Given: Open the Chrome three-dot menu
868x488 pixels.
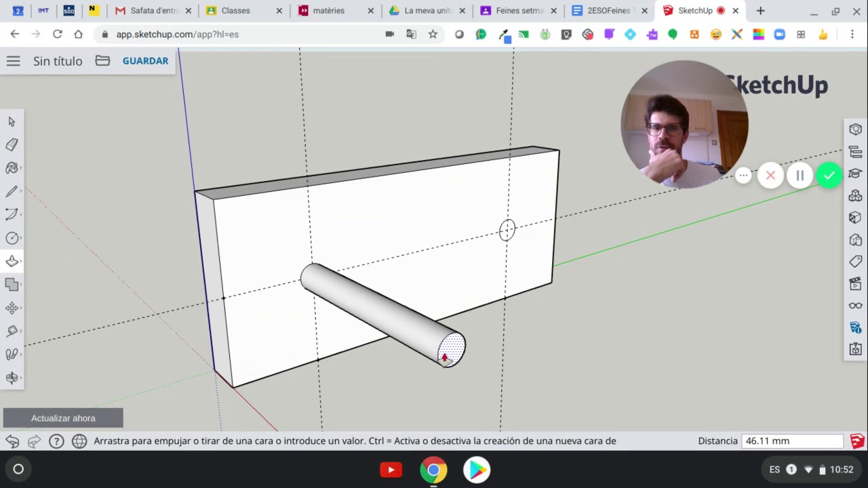Looking at the screenshot, I should point(852,34).
